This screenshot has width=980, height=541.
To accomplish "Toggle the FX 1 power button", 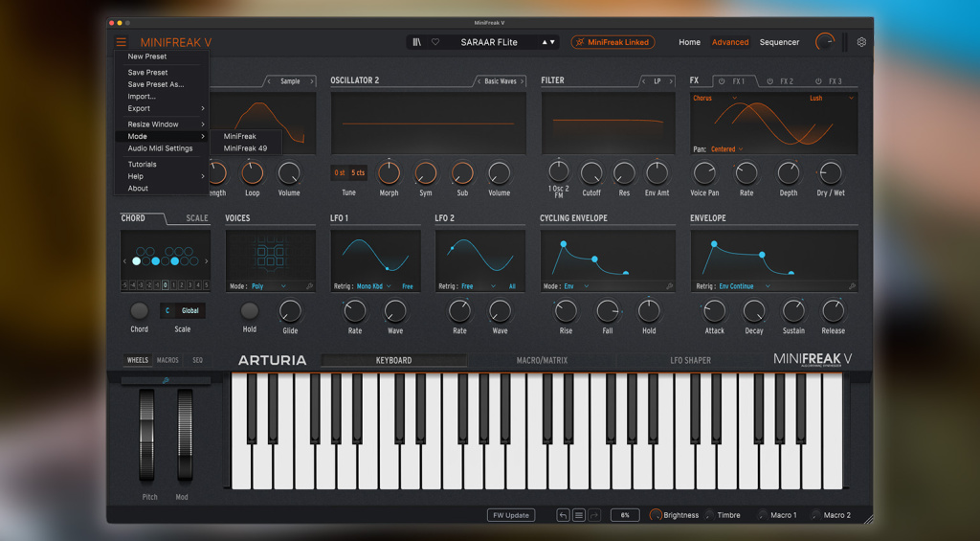I will (722, 81).
